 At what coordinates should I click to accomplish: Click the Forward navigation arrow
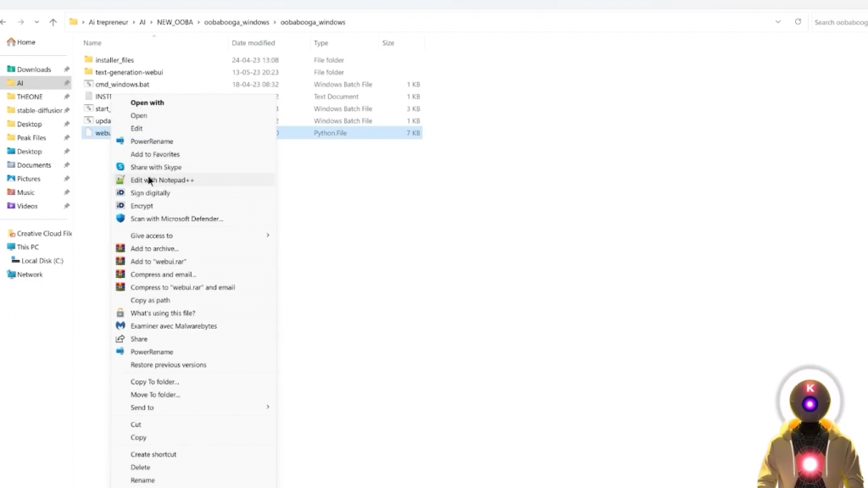(x=20, y=22)
